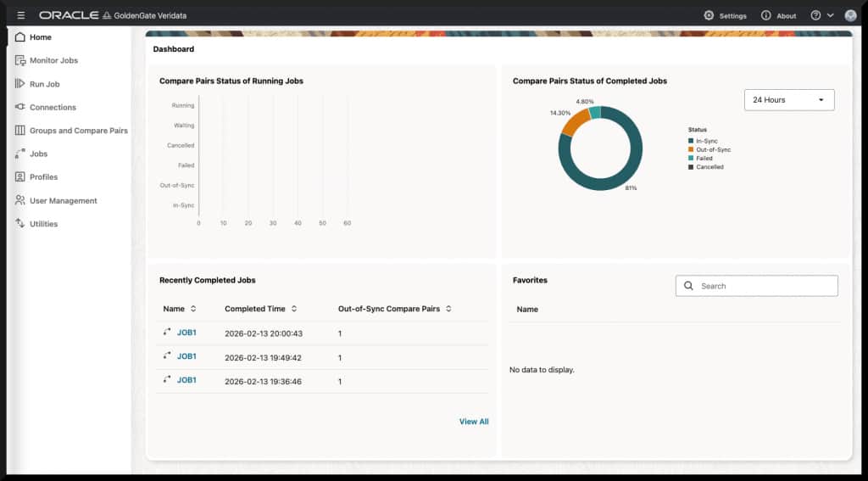
Task: Navigate to Connections
Action: [x=53, y=108]
